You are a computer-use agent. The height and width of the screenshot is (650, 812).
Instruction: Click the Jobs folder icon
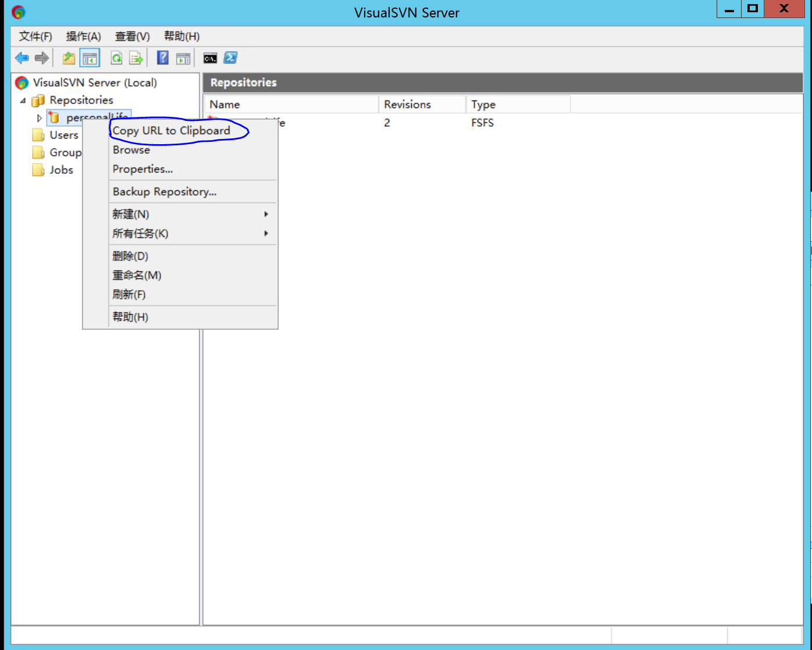pos(38,170)
